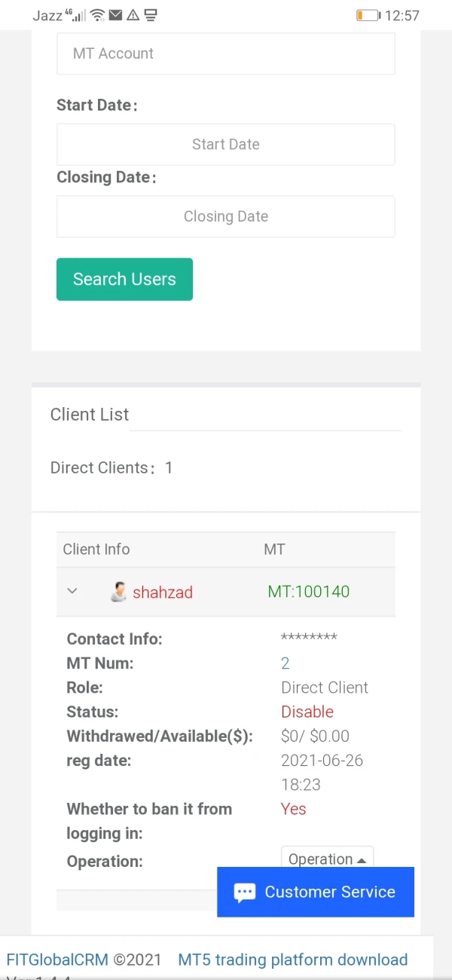Screen dimensions: 452x980
Task: Collapse the shahzad client row chevron
Action: tap(72, 591)
